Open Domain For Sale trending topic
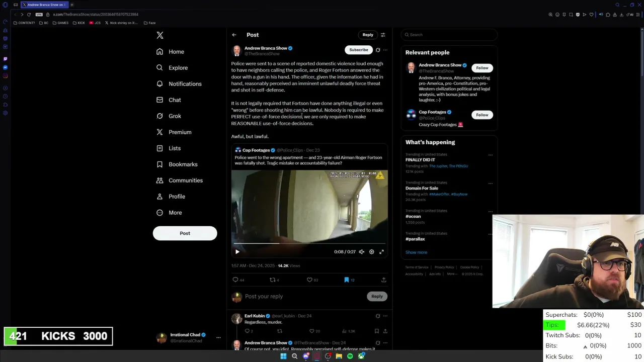 [x=422, y=188]
